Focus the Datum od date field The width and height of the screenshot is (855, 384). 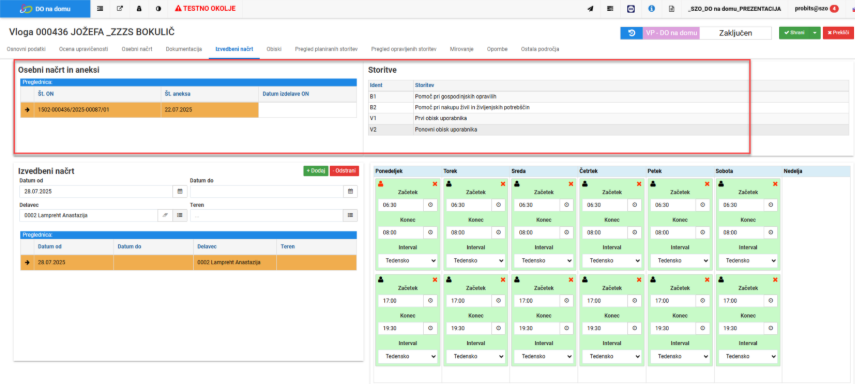coord(96,191)
